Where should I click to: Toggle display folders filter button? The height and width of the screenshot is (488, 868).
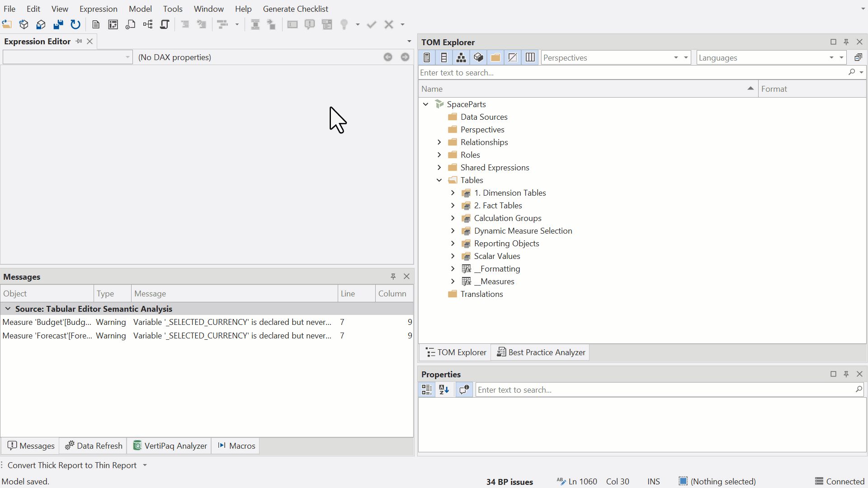pyautogui.click(x=495, y=57)
